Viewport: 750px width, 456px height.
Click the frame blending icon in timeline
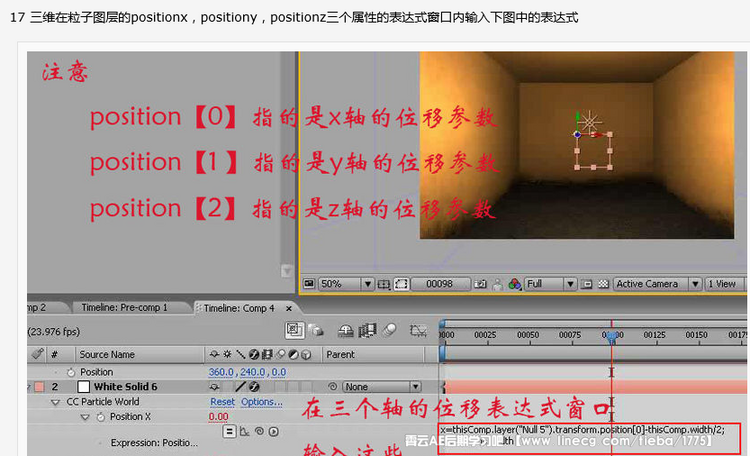[367, 330]
